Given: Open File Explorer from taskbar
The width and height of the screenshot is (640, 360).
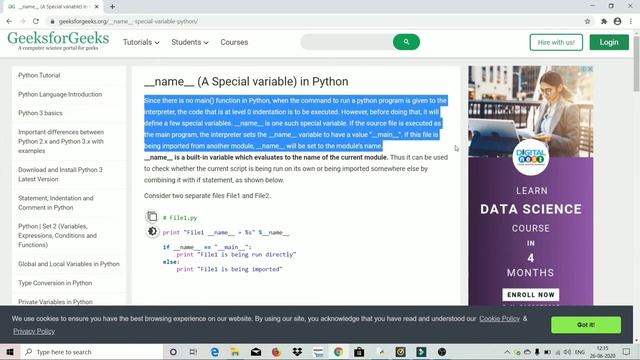Looking at the screenshot, I should point(235,352).
